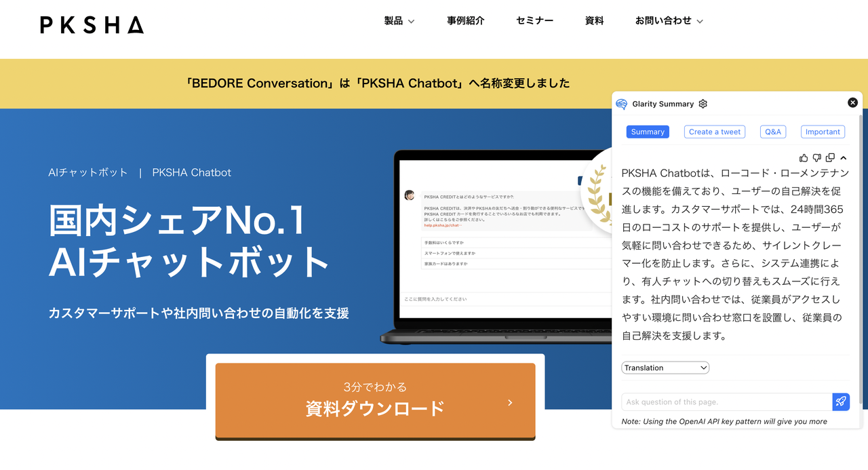The height and width of the screenshot is (470, 868).
Task: Open 事例紹介 page
Action: (466, 21)
